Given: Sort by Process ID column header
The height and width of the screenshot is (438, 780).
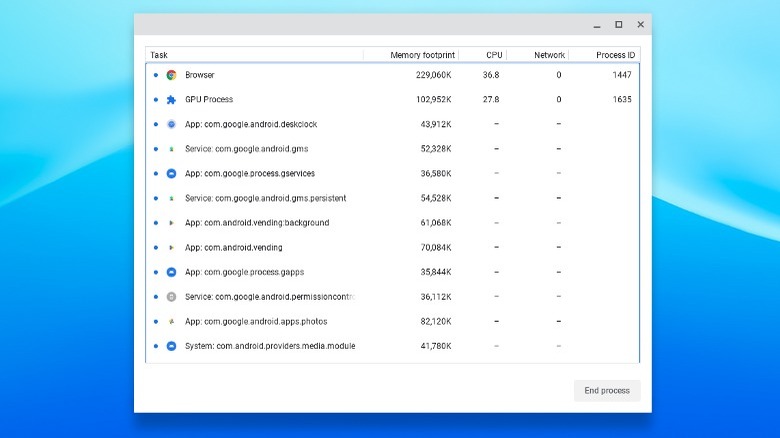Looking at the screenshot, I should (x=615, y=55).
